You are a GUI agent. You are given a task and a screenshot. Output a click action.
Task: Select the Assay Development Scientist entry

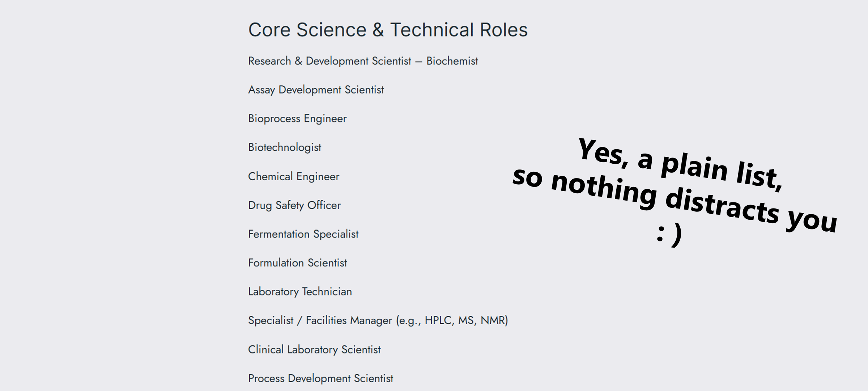click(x=316, y=90)
